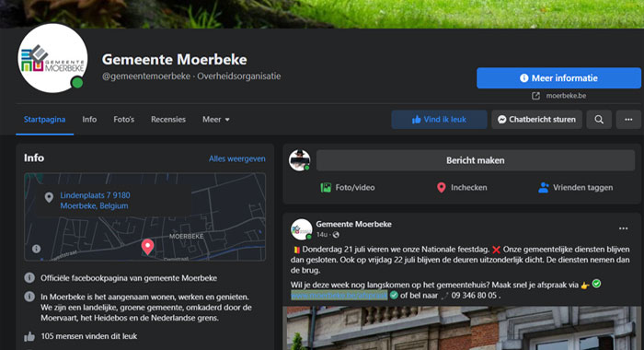The image size is (644, 350).
Task: Click the red map location pin
Action: [x=147, y=247]
